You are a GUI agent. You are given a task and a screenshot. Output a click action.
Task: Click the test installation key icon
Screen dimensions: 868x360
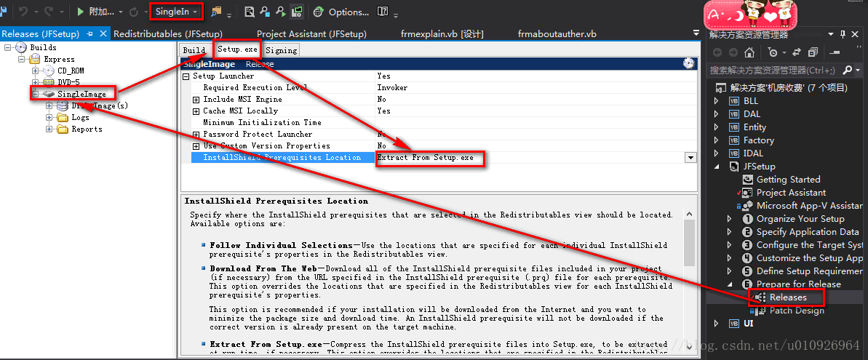point(265,11)
